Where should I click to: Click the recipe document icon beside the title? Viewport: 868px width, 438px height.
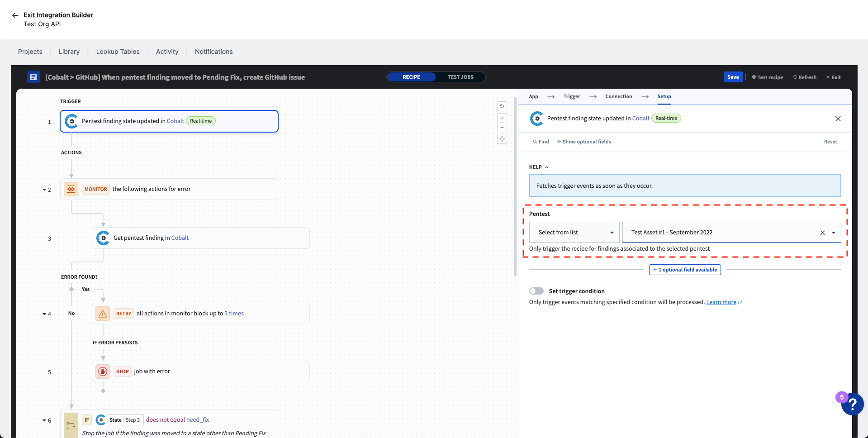point(33,77)
